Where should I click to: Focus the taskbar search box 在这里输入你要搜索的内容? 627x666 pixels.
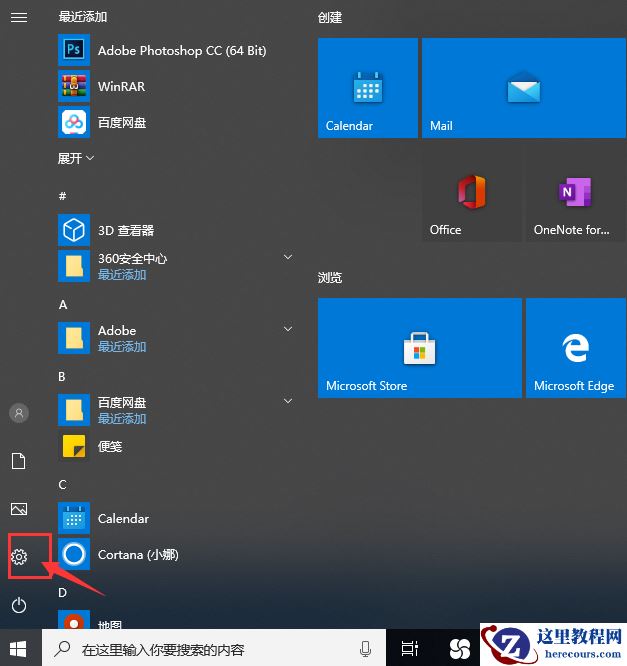pyautogui.click(x=214, y=649)
